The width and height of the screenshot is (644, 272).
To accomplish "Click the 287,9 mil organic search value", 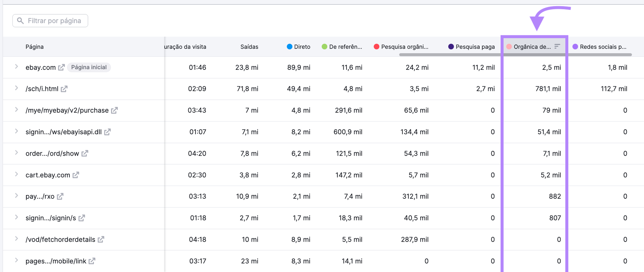I will point(415,239).
